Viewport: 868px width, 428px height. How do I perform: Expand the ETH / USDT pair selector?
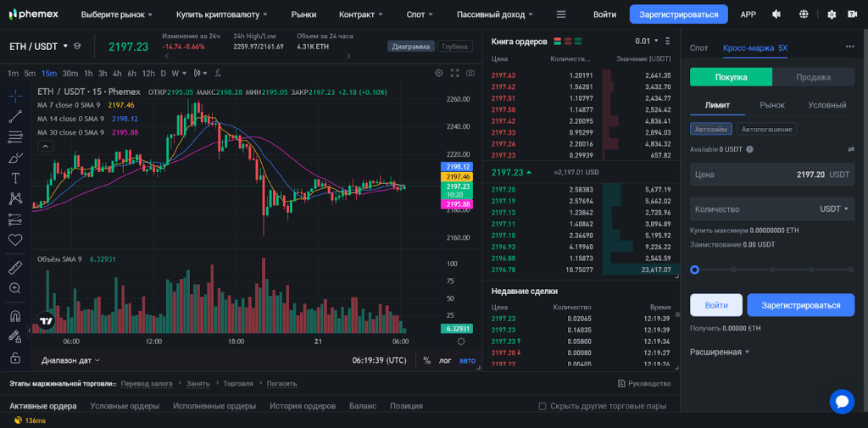38,46
